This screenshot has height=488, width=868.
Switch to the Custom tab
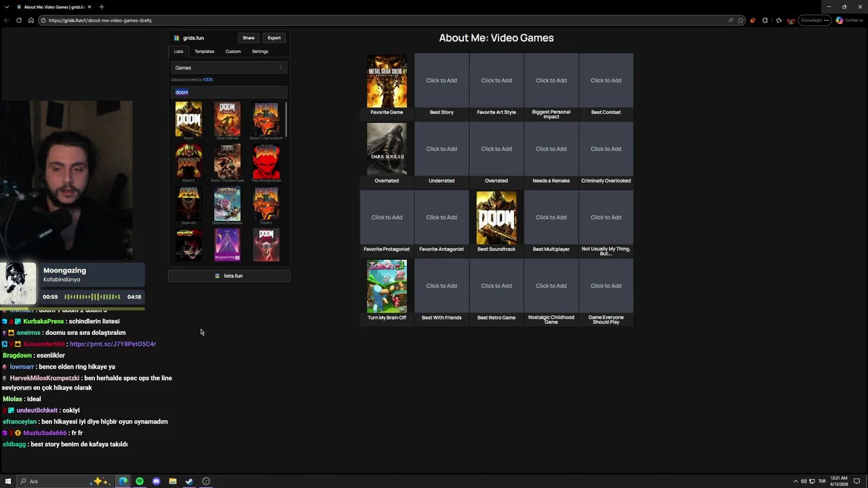click(233, 52)
